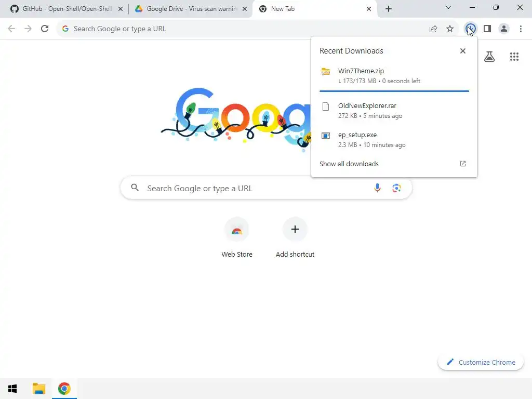Click the Win7Theme.zip folder icon
The width and height of the screenshot is (532, 399).
[326, 72]
